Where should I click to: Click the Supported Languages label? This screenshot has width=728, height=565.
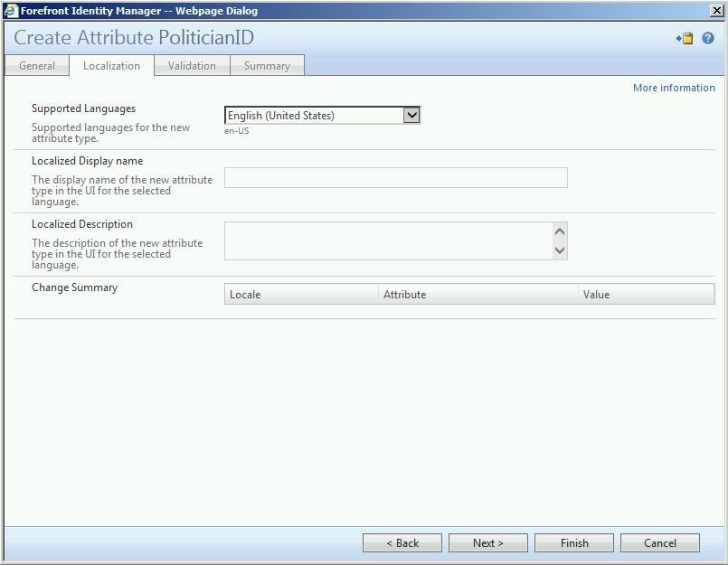pyautogui.click(x=83, y=108)
